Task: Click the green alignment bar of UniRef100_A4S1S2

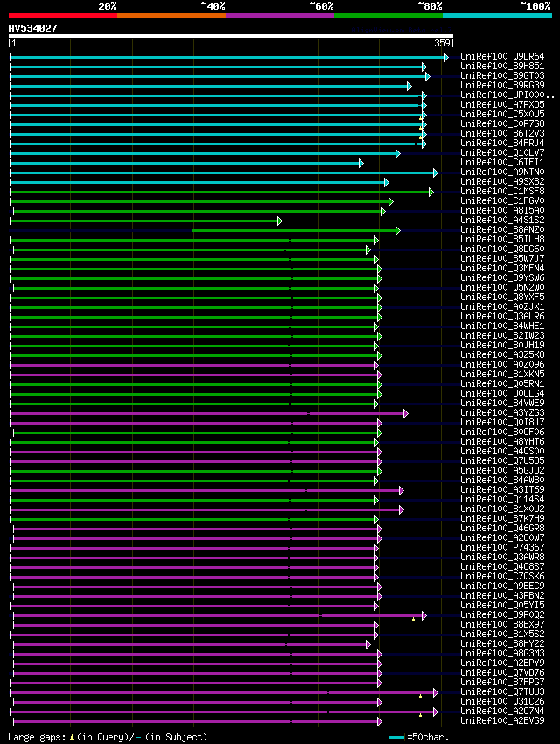Action: click(x=143, y=221)
